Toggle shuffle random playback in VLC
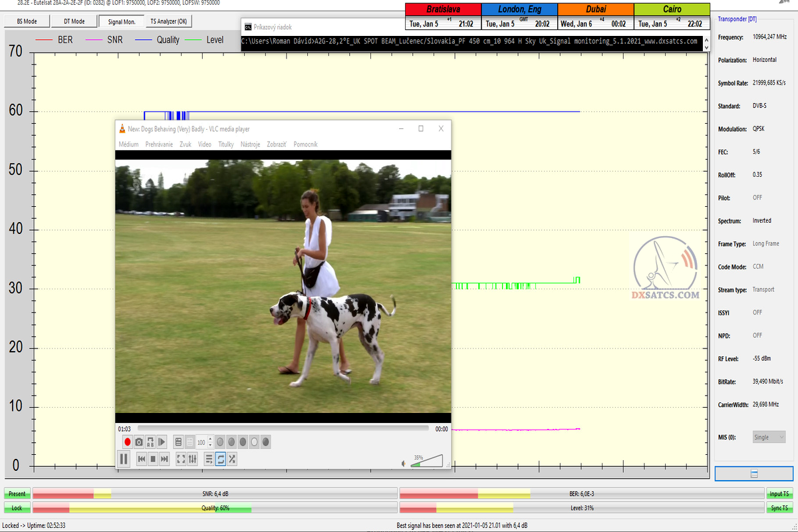Screen dimensions: 798x532 click(232, 459)
